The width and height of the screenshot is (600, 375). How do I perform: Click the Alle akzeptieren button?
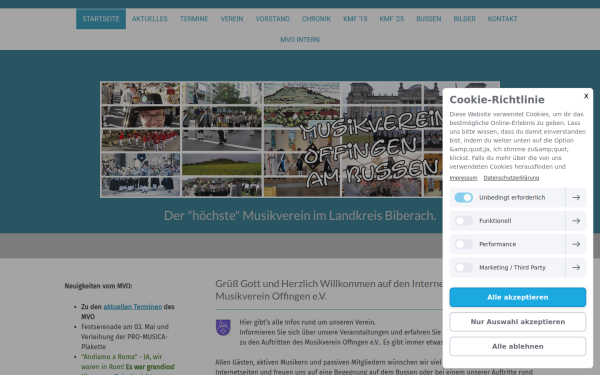(517, 297)
